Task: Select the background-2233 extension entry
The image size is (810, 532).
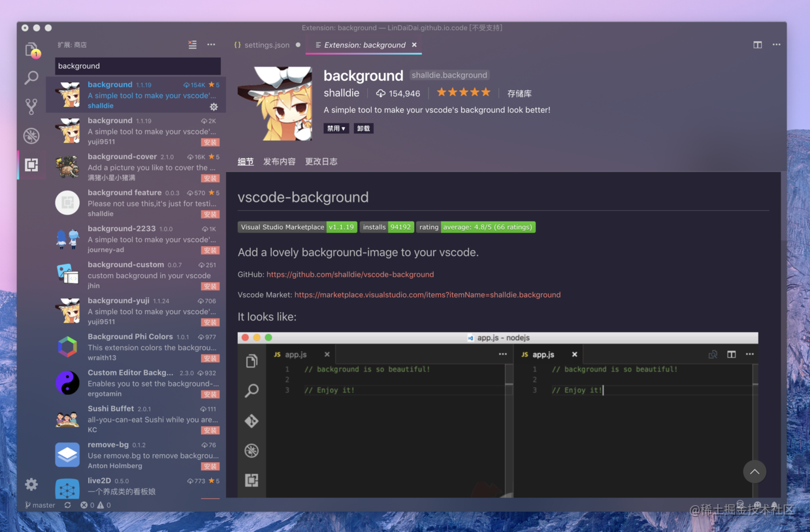Action: (x=136, y=239)
